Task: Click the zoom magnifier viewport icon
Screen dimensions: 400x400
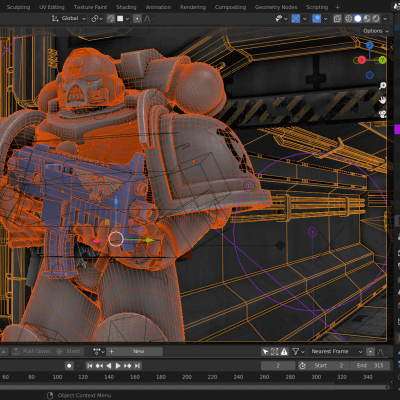Action: click(x=382, y=86)
